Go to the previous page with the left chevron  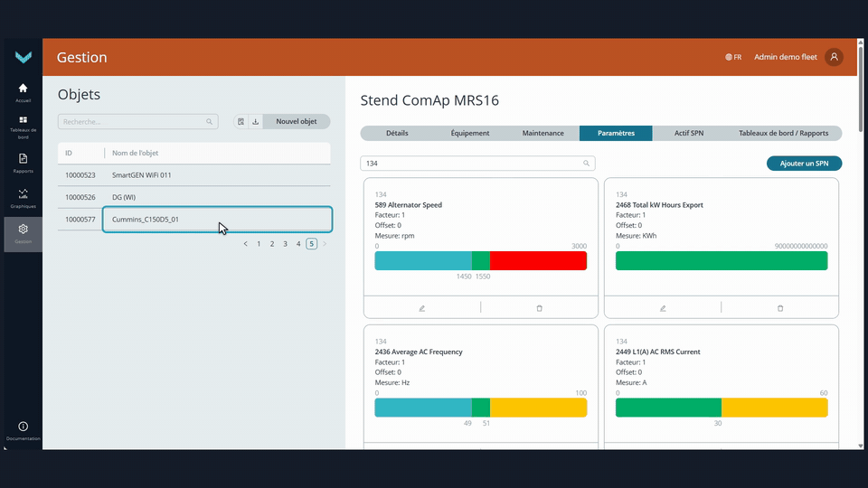click(245, 244)
